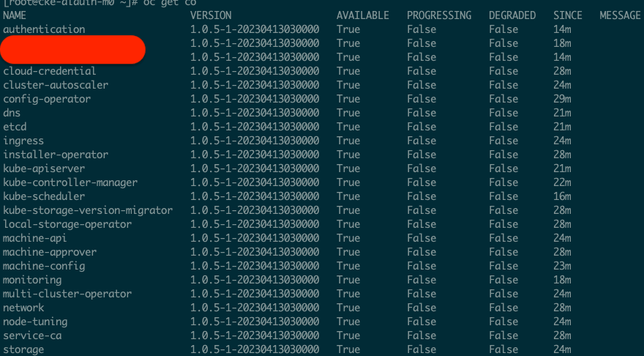The image size is (644, 356).
Task: Select the local-storage-operator name
Action: (67, 224)
